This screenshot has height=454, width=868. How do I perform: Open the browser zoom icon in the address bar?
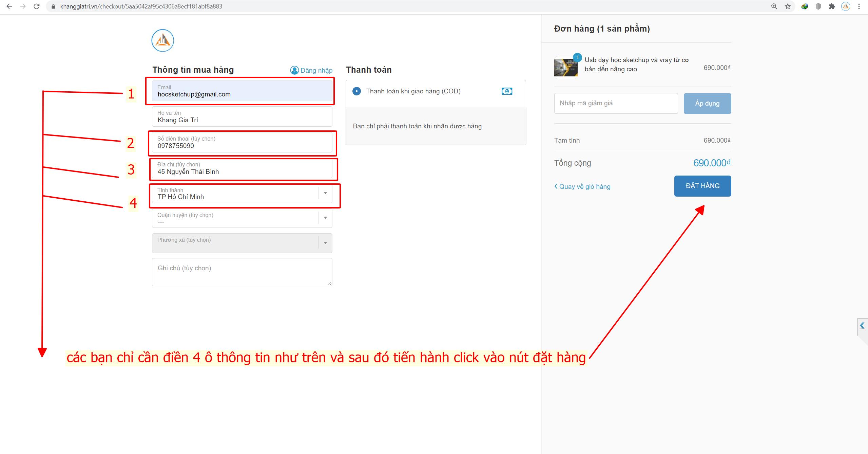tap(774, 6)
